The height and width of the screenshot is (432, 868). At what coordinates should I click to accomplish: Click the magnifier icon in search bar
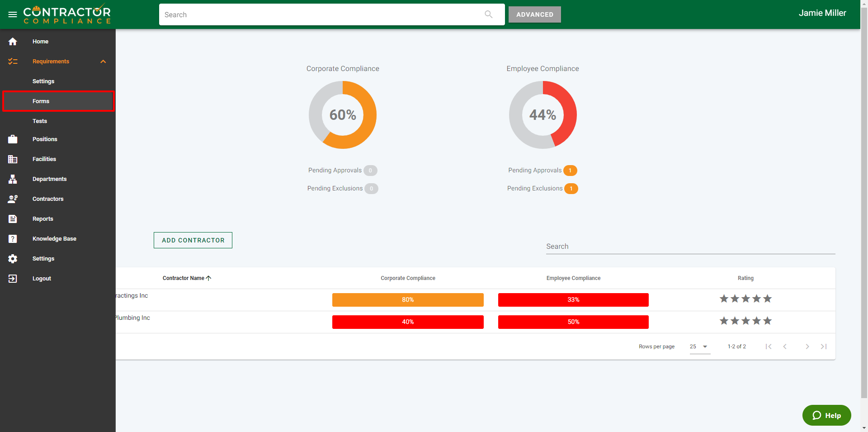pyautogui.click(x=488, y=14)
